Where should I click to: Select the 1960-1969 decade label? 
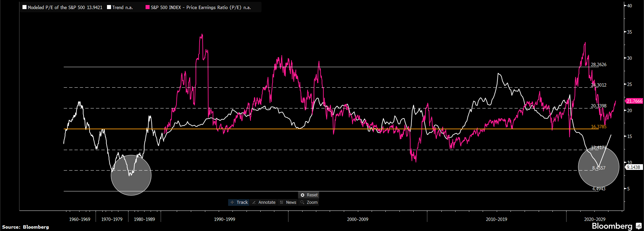point(79,219)
